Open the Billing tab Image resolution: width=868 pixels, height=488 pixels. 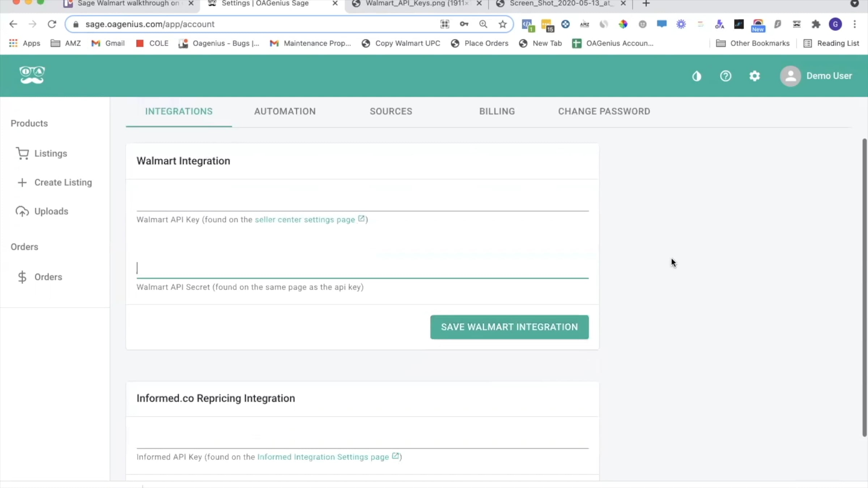(497, 111)
